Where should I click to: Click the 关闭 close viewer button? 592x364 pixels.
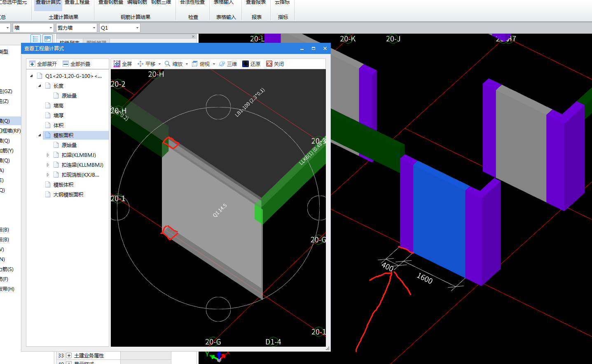(x=275, y=64)
